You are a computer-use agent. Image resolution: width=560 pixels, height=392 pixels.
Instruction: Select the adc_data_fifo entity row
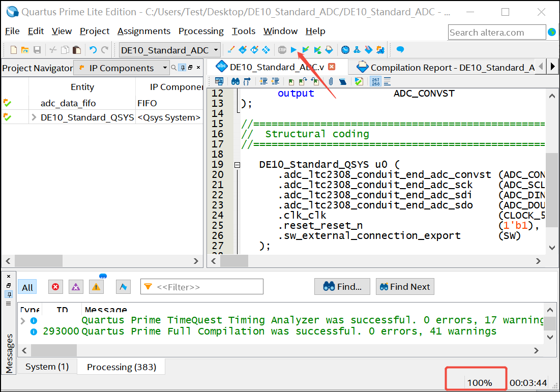102,103
